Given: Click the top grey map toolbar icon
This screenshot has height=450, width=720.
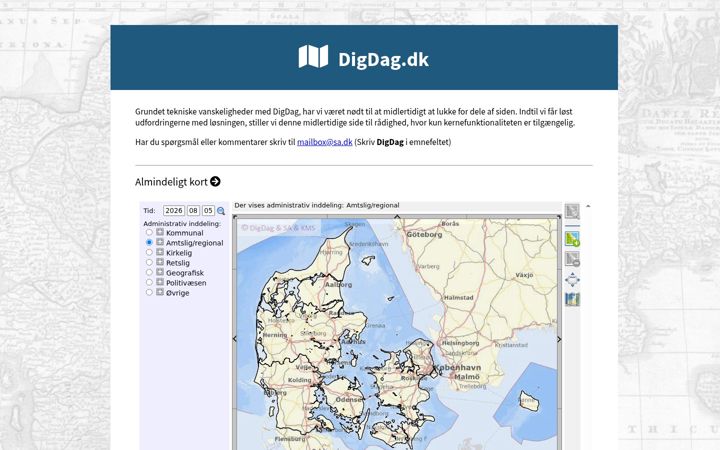Looking at the screenshot, I should coord(572,211).
